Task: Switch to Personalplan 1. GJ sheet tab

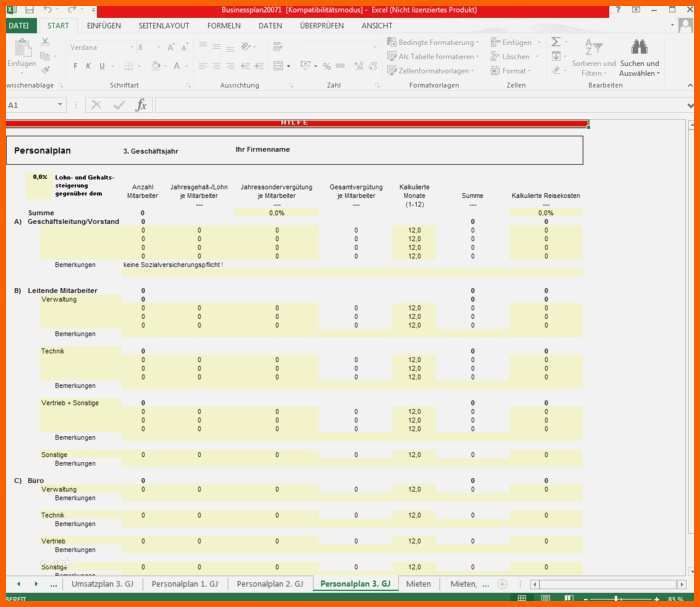Action: coord(185,583)
